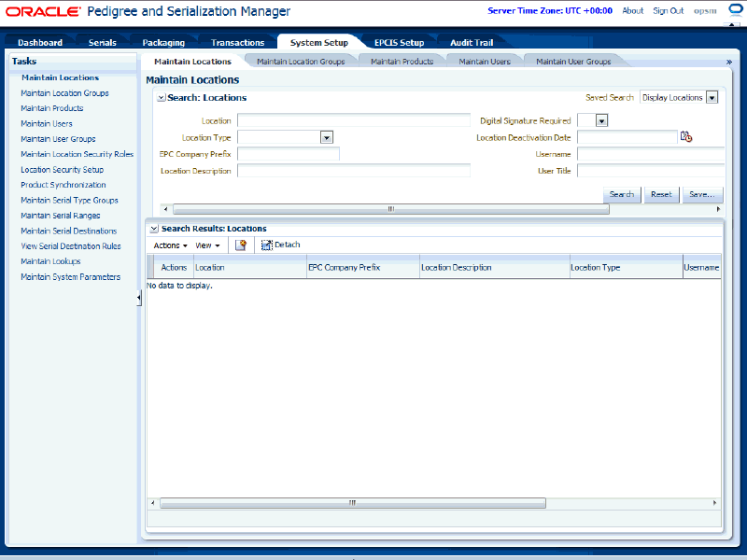The image size is (747, 560).
Task: Sort by the Location column header
Action: coord(250,268)
